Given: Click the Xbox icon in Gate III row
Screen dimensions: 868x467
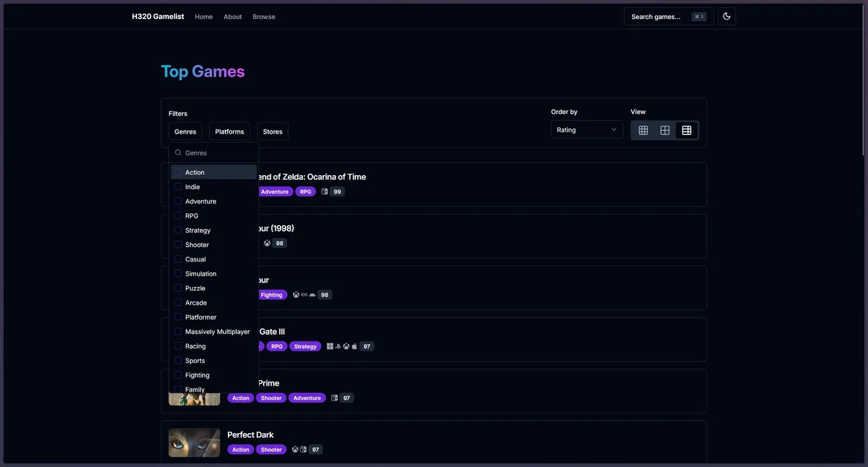Looking at the screenshot, I should 346,346.
